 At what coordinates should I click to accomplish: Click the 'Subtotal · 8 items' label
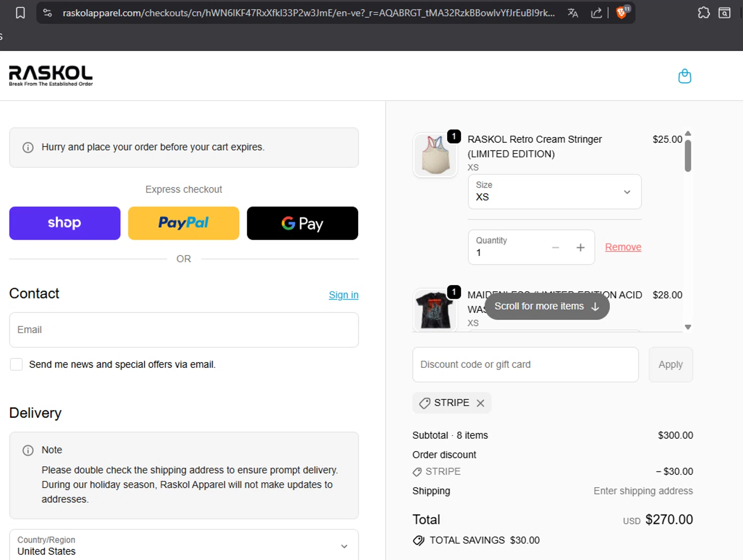coord(450,435)
